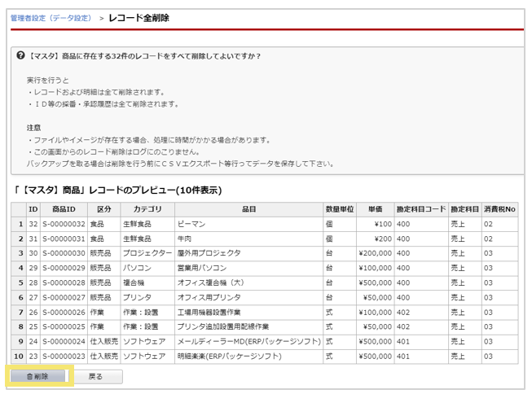Click product ID S-00000027 cell

pos(64,297)
